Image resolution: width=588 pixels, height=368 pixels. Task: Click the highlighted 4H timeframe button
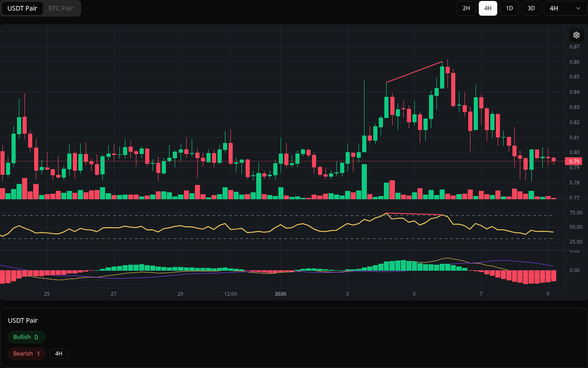pos(488,8)
